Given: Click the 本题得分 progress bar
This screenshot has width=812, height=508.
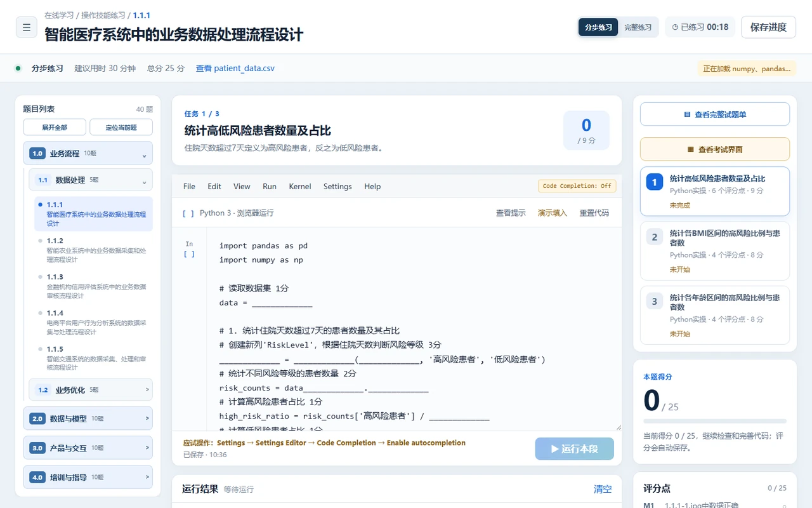Looking at the screenshot, I should coord(715,421).
